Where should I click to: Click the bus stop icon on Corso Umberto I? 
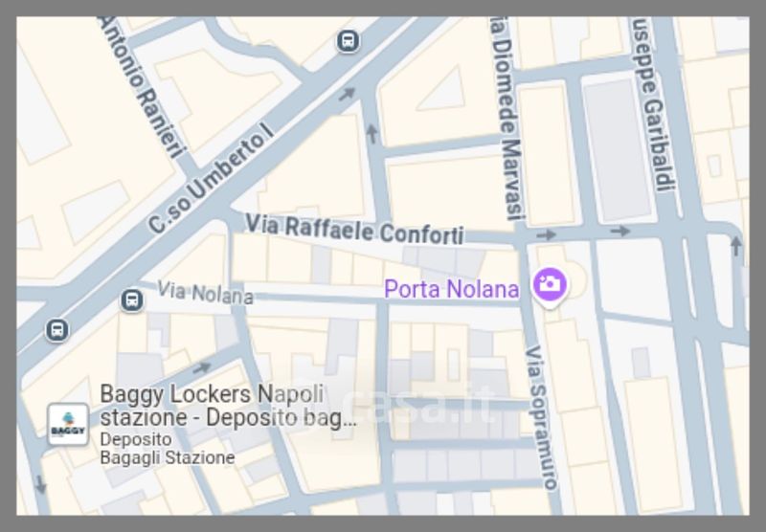[x=348, y=40]
